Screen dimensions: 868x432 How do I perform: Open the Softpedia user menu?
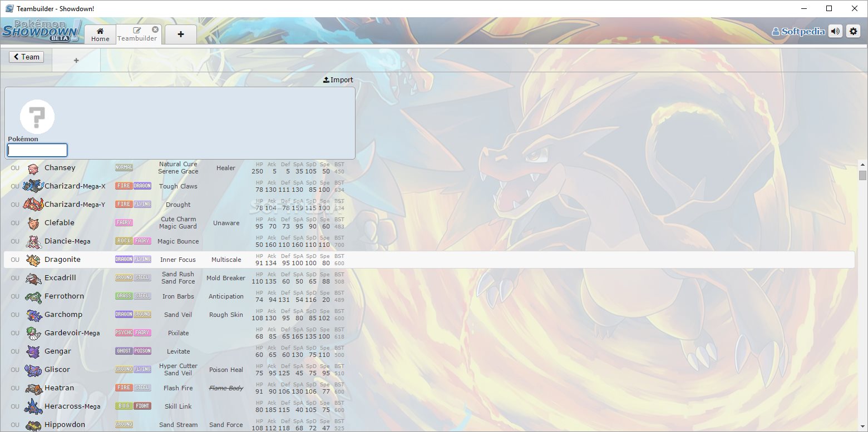click(798, 31)
